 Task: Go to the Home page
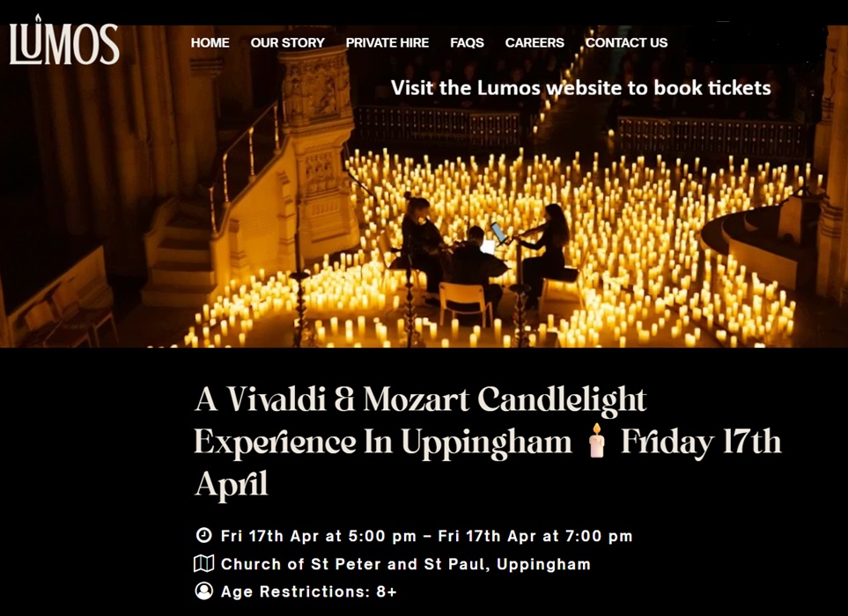(210, 42)
